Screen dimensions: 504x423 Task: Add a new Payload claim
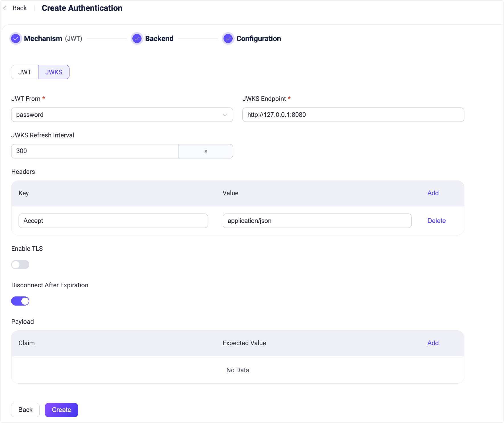[433, 343]
